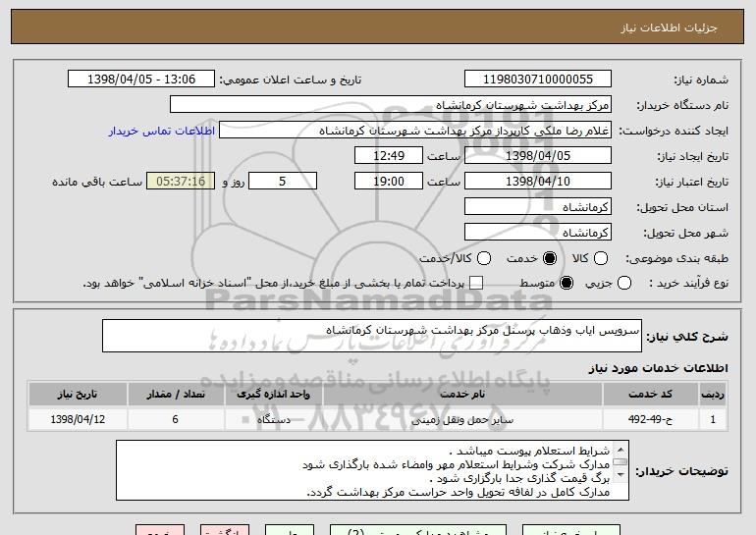756x535 pixels.
Task: Click the buyer organization name field
Action: pos(391,105)
